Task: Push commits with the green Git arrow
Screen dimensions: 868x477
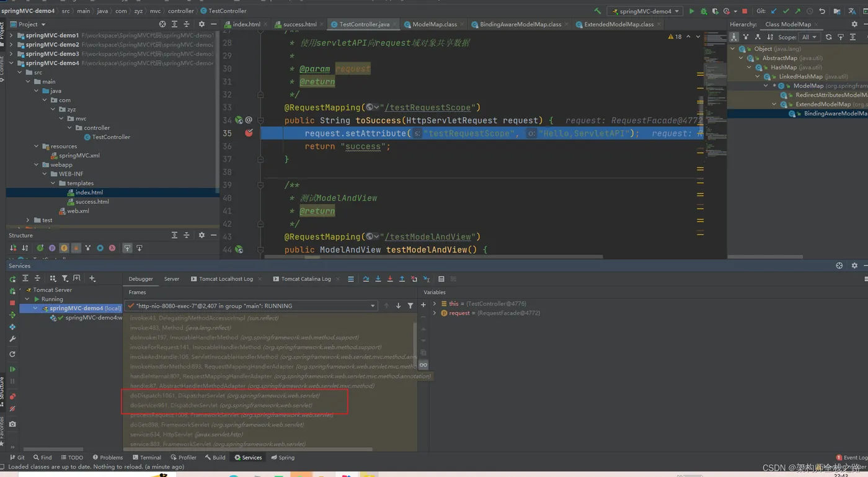Action: pos(798,11)
